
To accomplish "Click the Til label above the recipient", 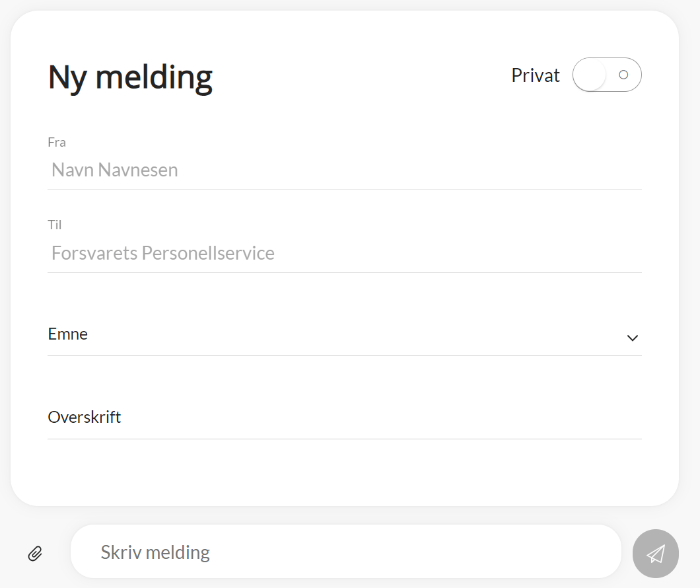I will tap(55, 225).
